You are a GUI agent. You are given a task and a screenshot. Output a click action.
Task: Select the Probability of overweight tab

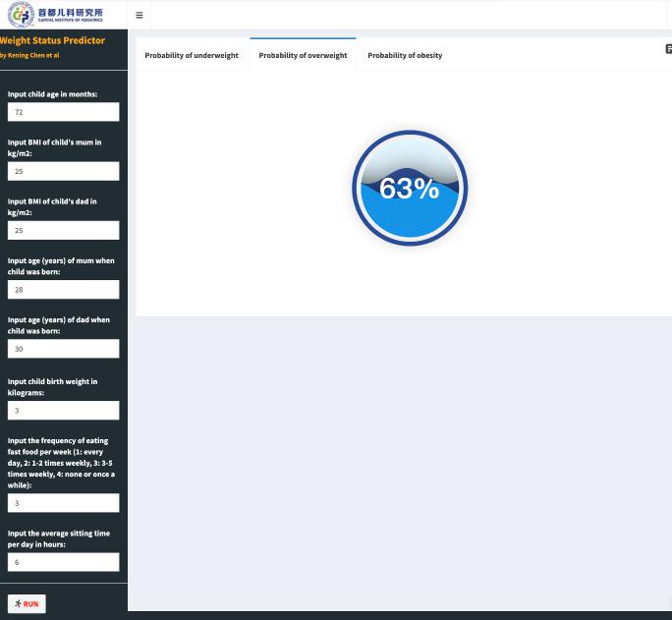coord(303,55)
